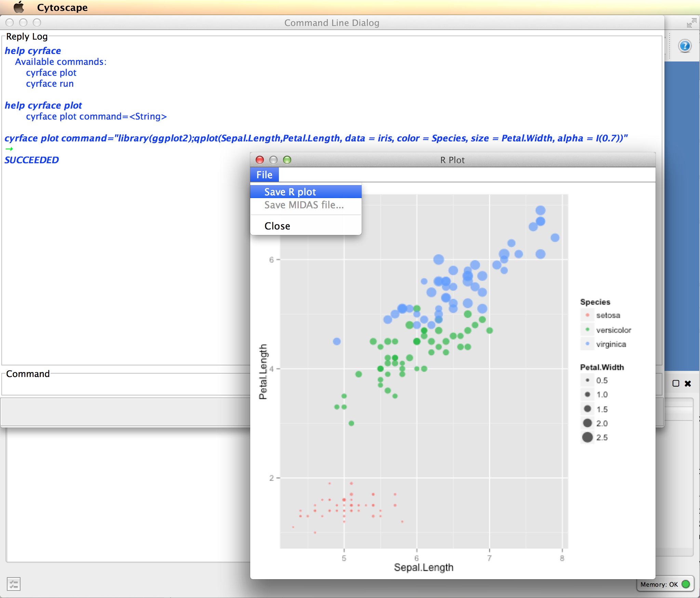Open the File menu in R Plot
Image resolution: width=700 pixels, height=598 pixels.
[x=264, y=175]
